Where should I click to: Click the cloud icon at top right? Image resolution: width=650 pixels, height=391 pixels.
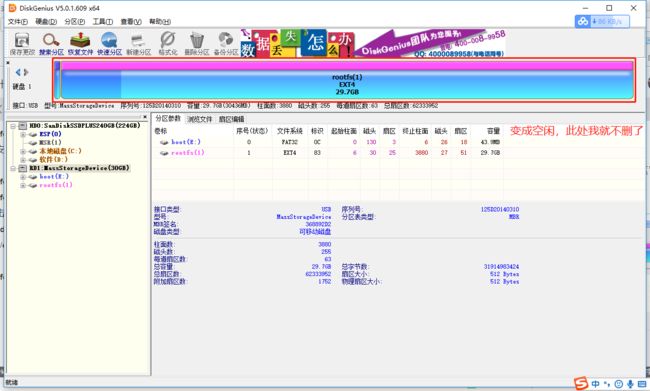click(x=583, y=21)
